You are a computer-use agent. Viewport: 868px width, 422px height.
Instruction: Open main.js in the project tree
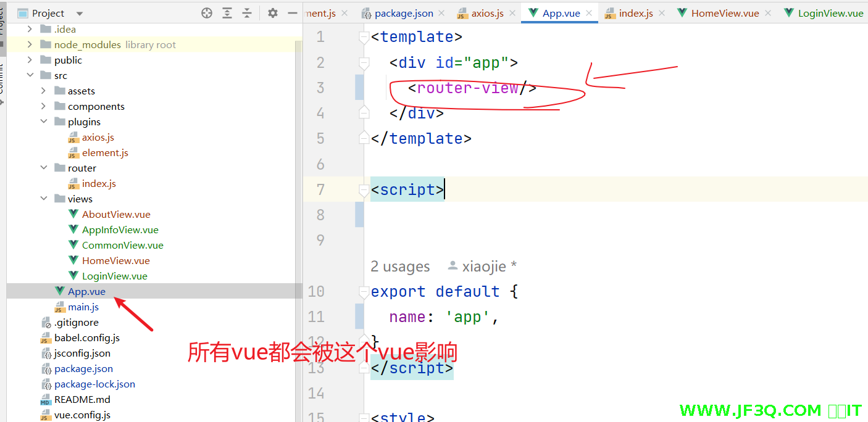[x=83, y=307]
